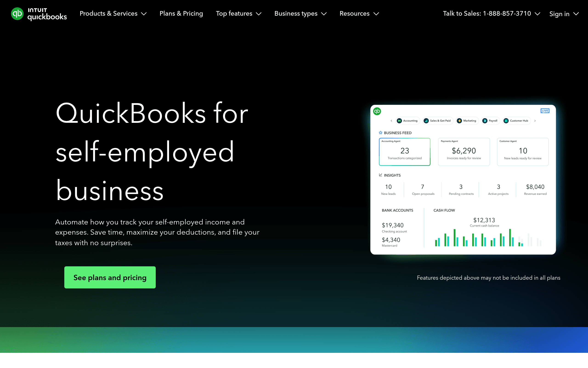Click the QuickBooks for self-employed business heading
This screenshot has width=588, height=368.
[x=152, y=151]
